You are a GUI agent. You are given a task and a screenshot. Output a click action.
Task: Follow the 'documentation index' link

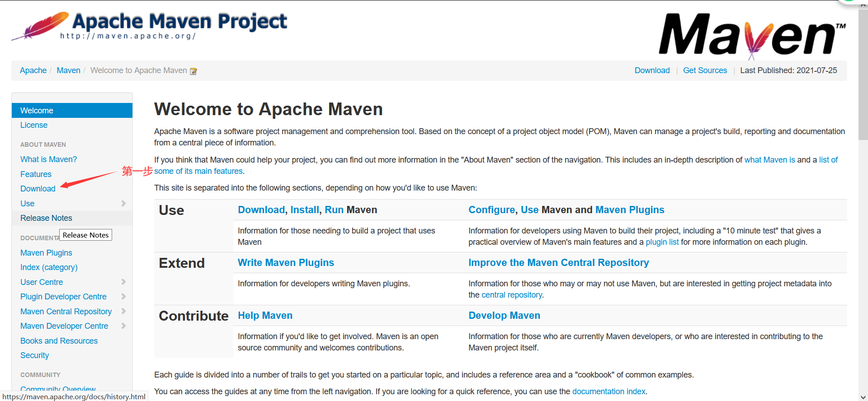coord(609,392)
